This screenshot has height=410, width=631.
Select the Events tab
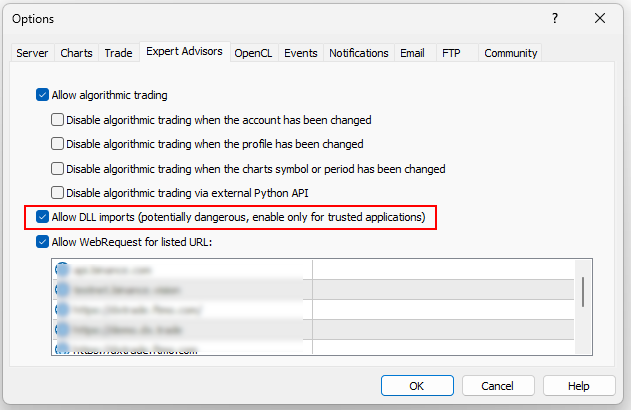pos(300,53)
